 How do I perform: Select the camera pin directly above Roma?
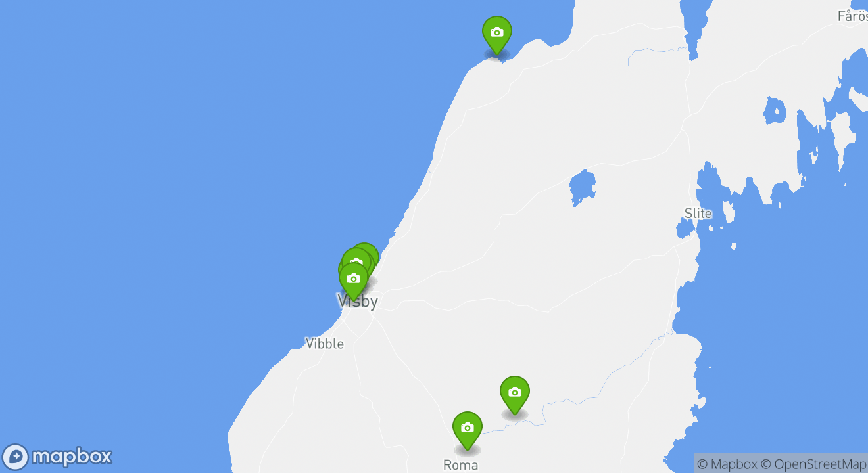[x=467, y=429]
